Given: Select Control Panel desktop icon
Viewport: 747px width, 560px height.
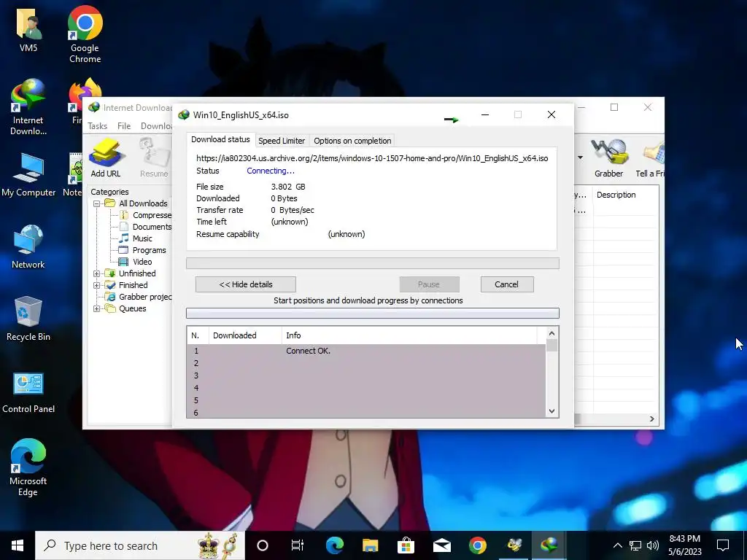Looking at the screenshot, I should coord(28,393).
